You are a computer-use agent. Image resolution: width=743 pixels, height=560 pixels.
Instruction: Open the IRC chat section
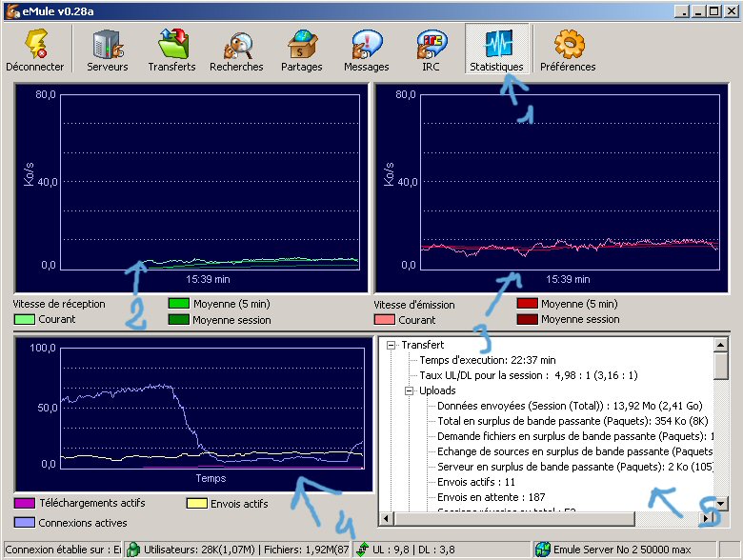coord(431,50)
